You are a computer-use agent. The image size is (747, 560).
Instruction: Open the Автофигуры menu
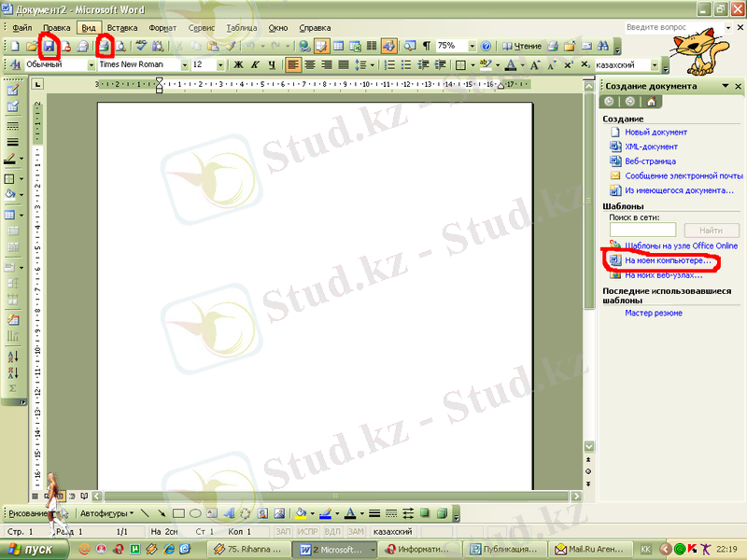point(106,513)
